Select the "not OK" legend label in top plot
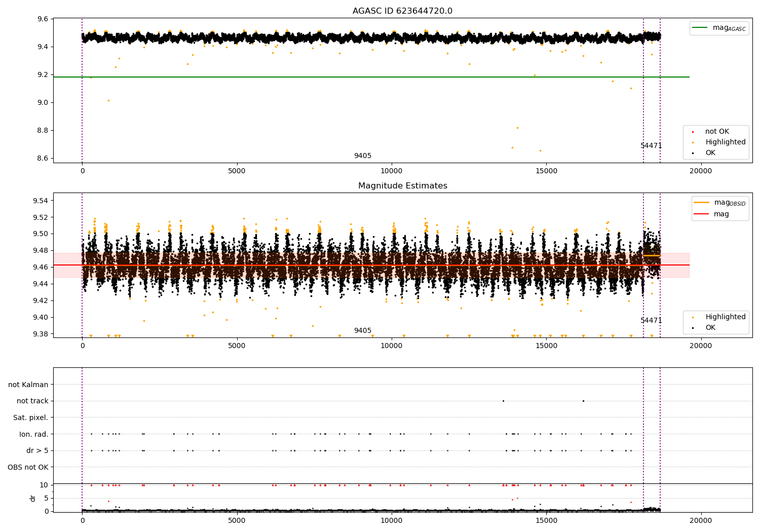760x532 pixels. (717, 132)
